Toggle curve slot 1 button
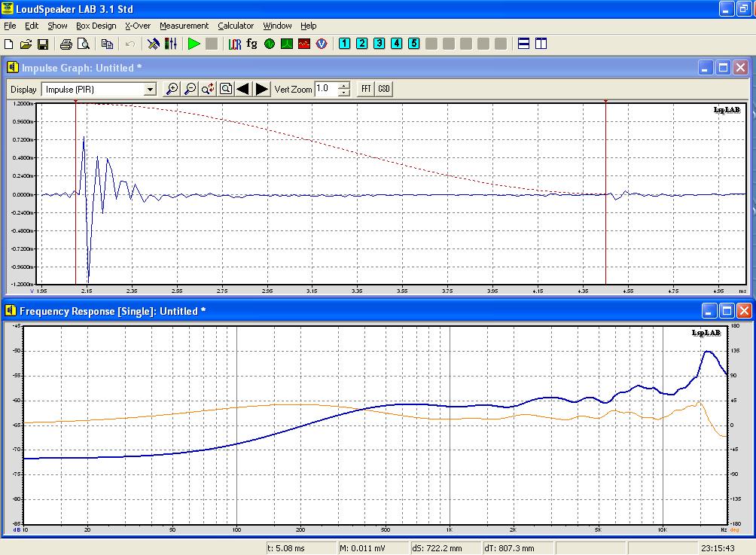This screenshot has width=756, height=555. tap(344, 44)
